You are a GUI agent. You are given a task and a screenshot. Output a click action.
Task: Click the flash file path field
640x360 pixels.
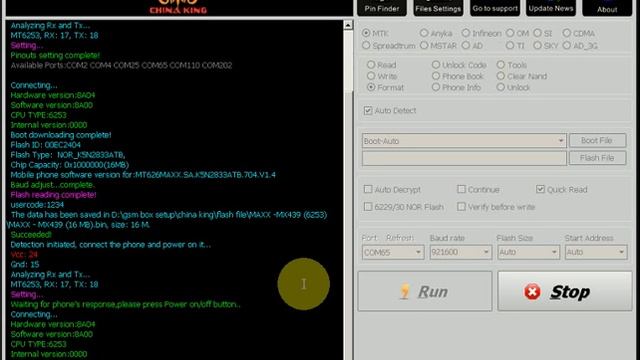click(x=464, y=158)
